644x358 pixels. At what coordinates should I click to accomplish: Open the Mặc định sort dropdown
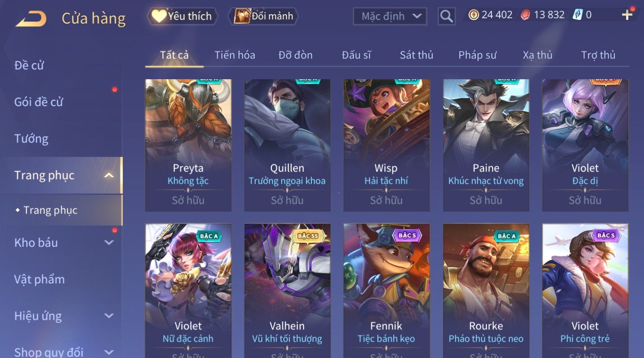point(390,16)
